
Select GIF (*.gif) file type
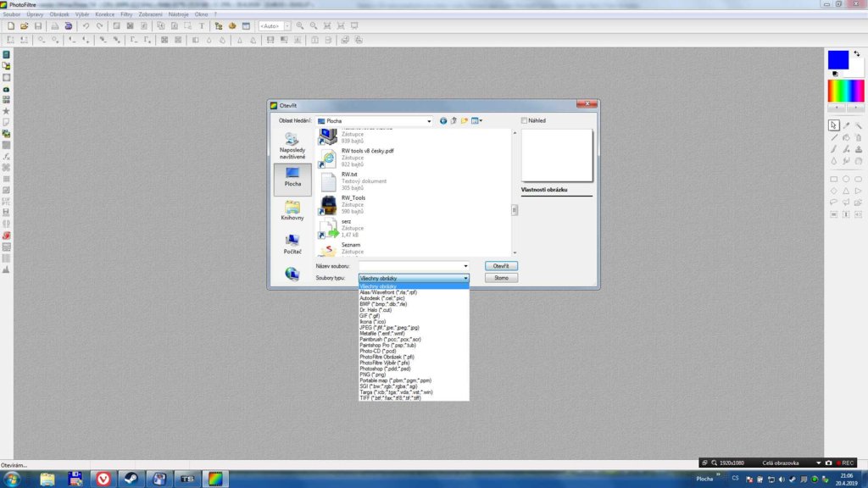tap(414, 316)
